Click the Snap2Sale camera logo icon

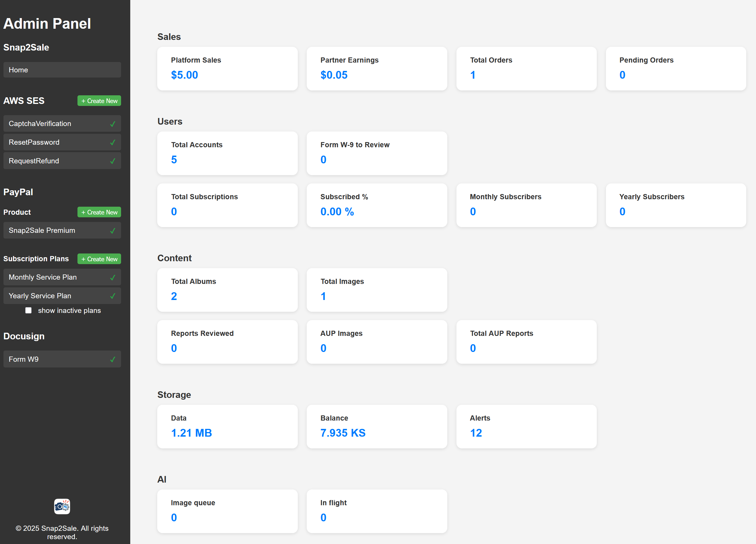[x=62, y=506]
